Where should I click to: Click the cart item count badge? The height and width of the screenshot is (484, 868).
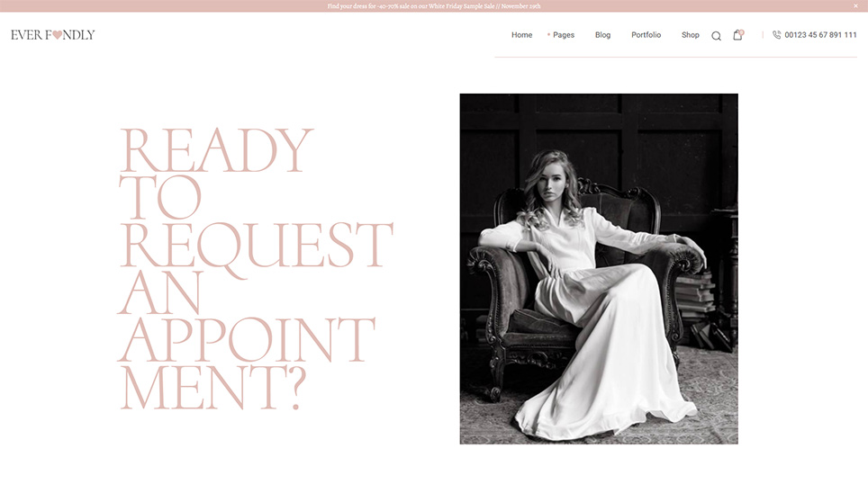[x=741, y=31]
